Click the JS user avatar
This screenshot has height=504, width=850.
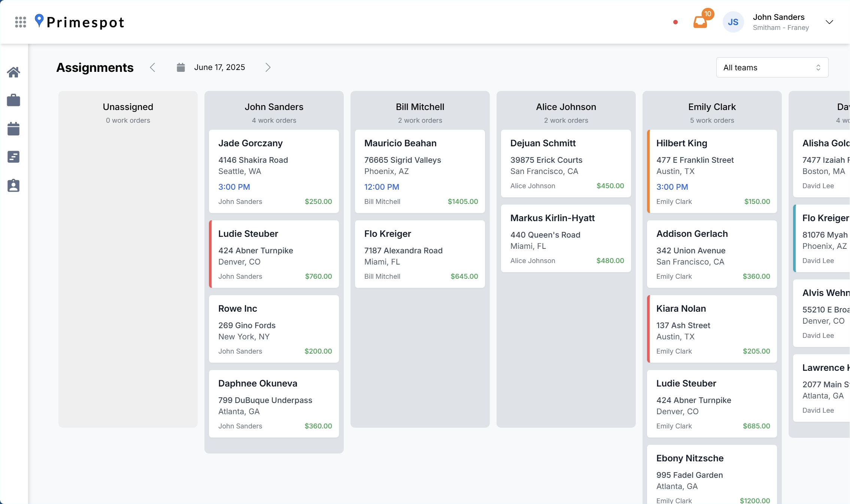click(x=733, y=22)
